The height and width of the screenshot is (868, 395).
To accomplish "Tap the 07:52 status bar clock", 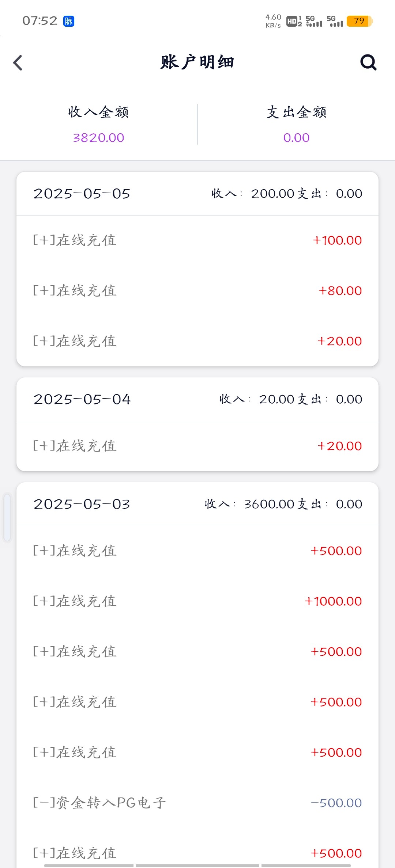I will click(40, 21).
